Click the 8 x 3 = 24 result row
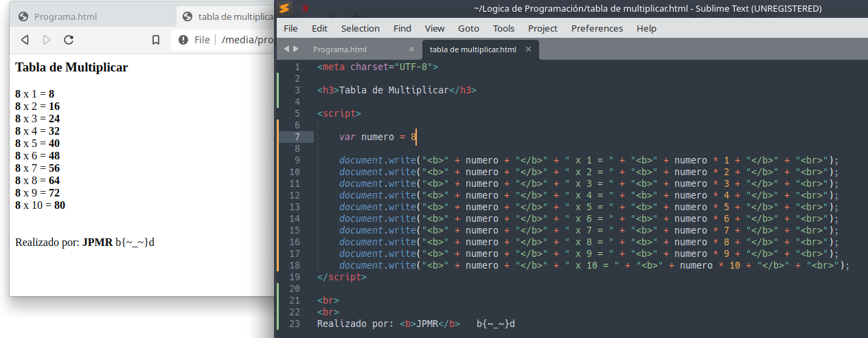Screen dimensions: 868x338 (37, 119)
